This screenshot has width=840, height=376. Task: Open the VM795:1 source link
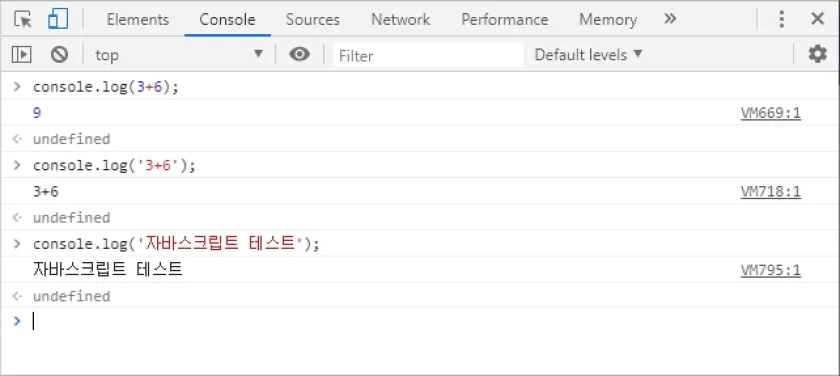pos(771,270)
